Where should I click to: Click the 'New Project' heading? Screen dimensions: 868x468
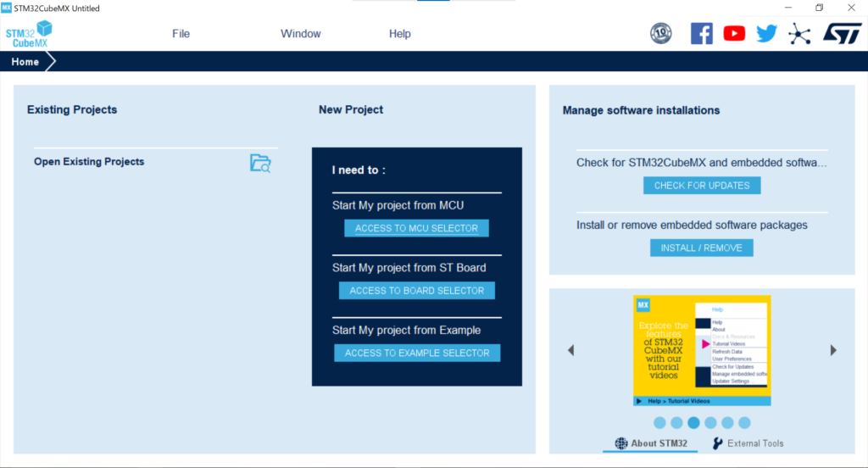(351, 109)
